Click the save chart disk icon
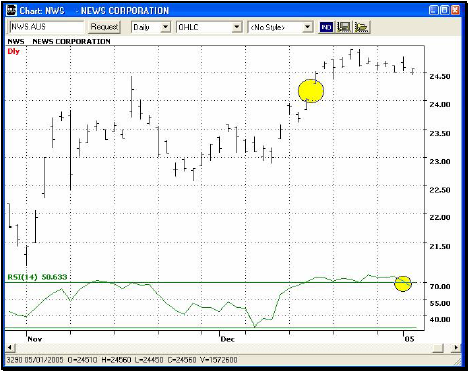The image size is (468, 371). (344, 27)
